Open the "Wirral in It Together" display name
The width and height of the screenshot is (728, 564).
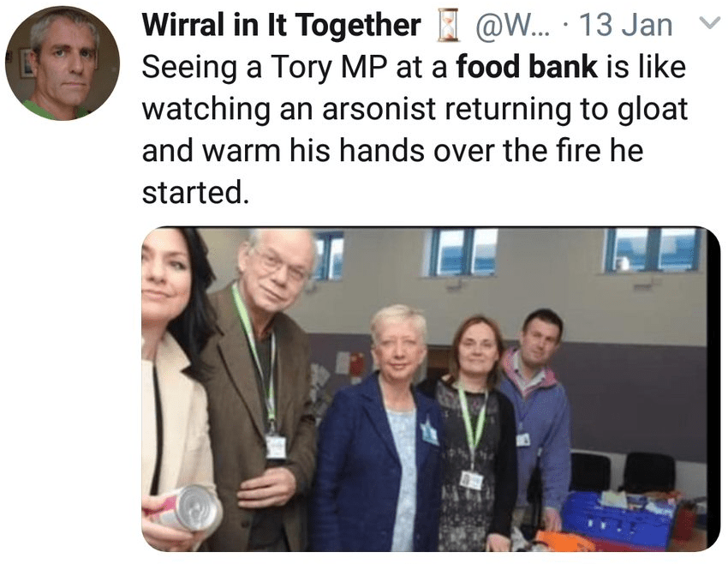[282, 25]
